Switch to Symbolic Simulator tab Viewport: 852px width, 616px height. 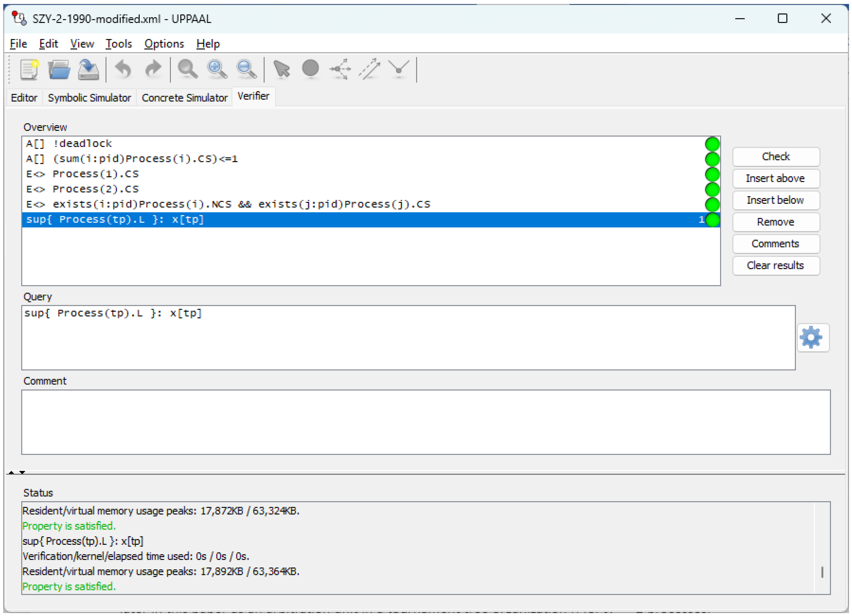click(89, 98)
